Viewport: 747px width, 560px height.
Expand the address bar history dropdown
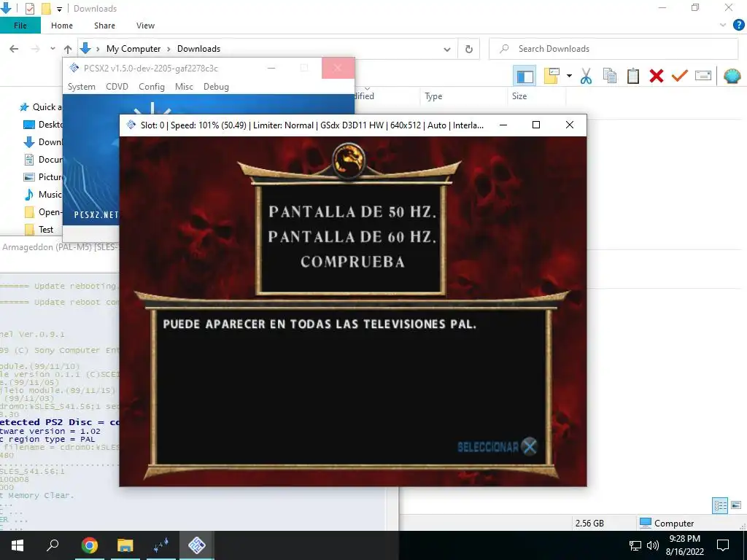[447, 49]
